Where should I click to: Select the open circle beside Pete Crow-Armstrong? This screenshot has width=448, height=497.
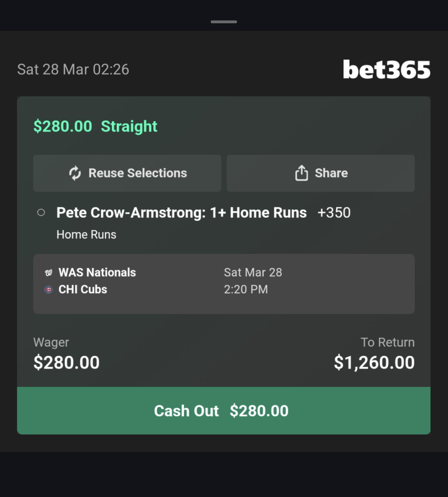tap(41, 213)
